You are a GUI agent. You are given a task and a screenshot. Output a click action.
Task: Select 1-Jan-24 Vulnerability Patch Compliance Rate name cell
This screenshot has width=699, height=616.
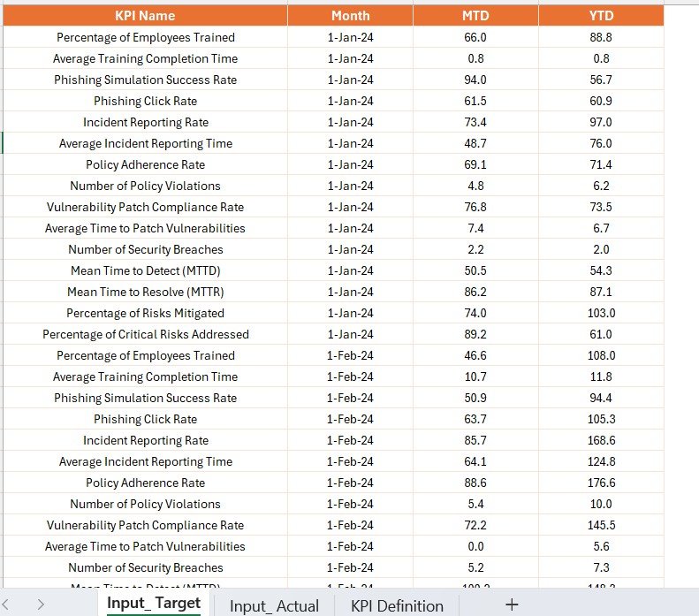pyautogui.click(x=145, y=207)
